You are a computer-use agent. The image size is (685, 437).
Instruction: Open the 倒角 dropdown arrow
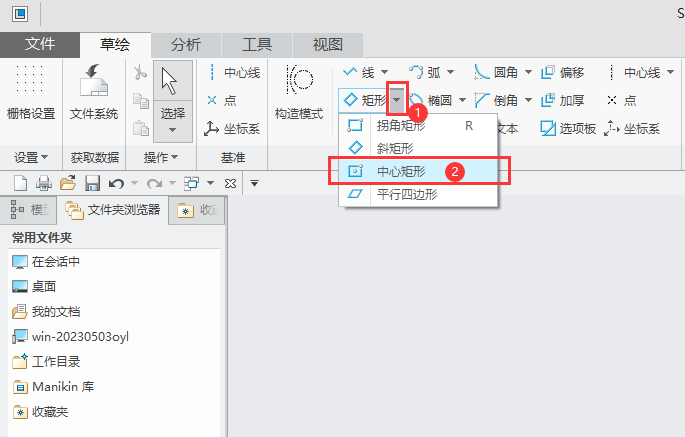pyautogui.click(x=528, y=101)
